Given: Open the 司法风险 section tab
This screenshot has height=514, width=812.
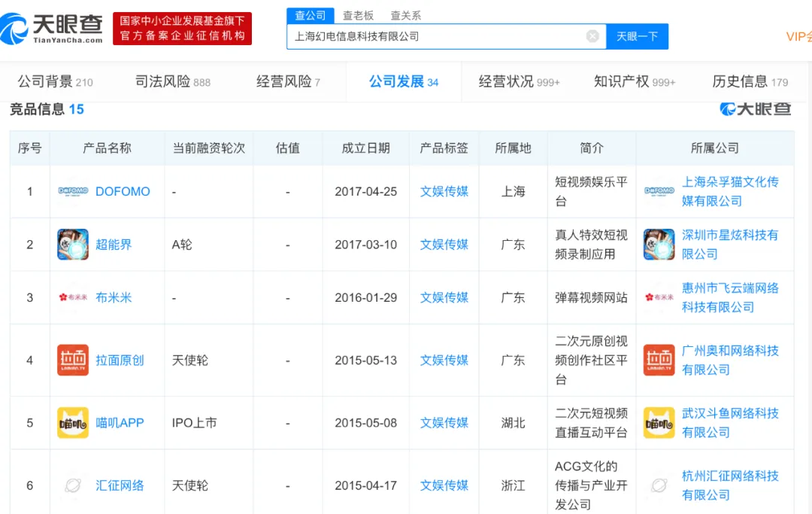Looking at the screenshot, I should (172, 82).
